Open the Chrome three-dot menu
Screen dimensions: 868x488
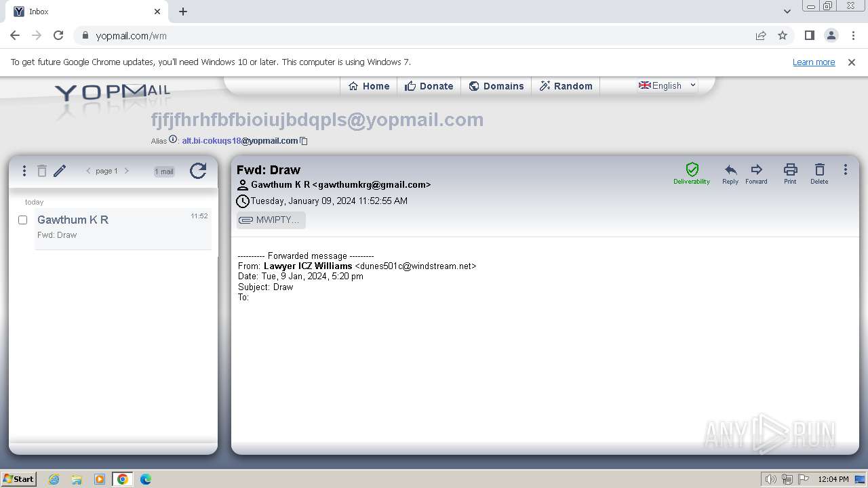click(x=853, y=35)
